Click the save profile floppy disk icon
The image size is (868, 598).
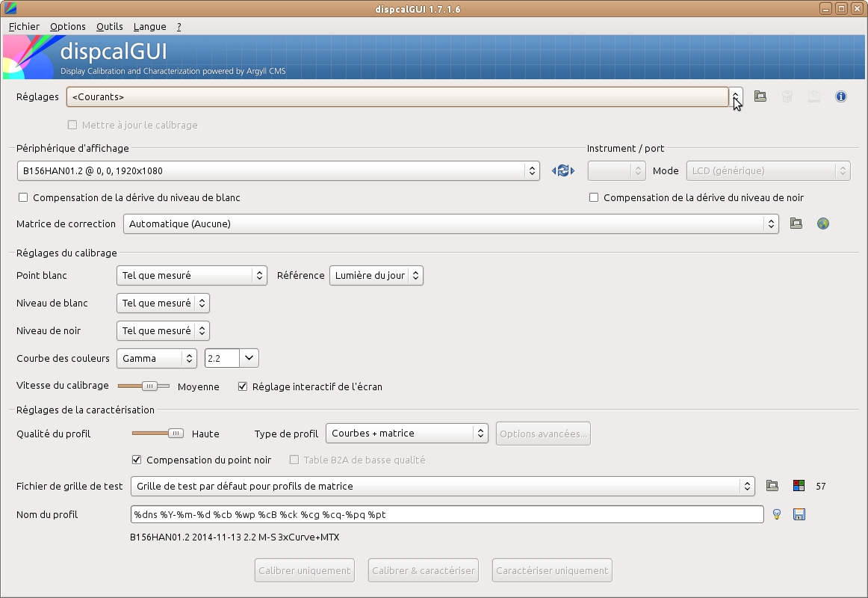[799, 514]
